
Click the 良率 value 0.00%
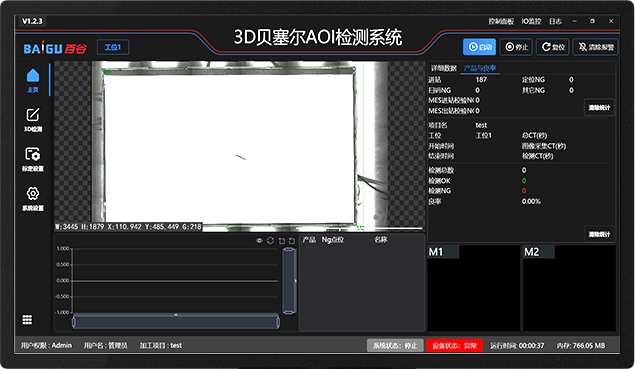point(531,201)
